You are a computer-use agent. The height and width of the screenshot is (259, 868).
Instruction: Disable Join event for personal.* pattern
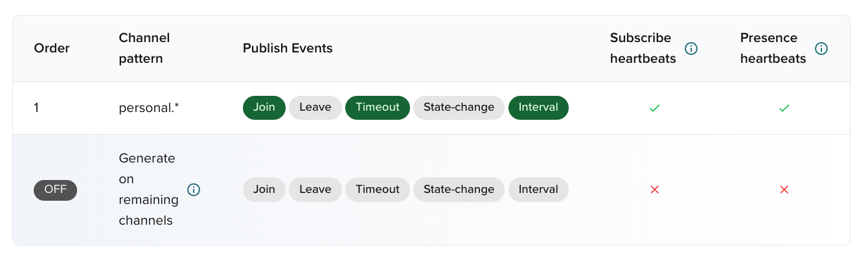point(264,107)
